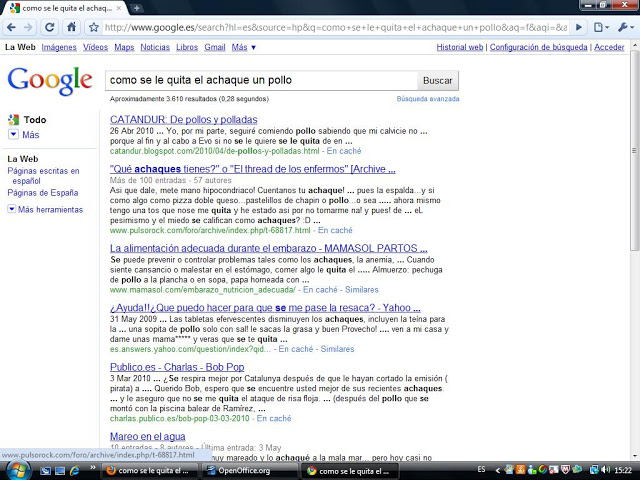Click the go arrow next to address bar
This screenshot has height=480, width=640.
(x=577, y=27)
